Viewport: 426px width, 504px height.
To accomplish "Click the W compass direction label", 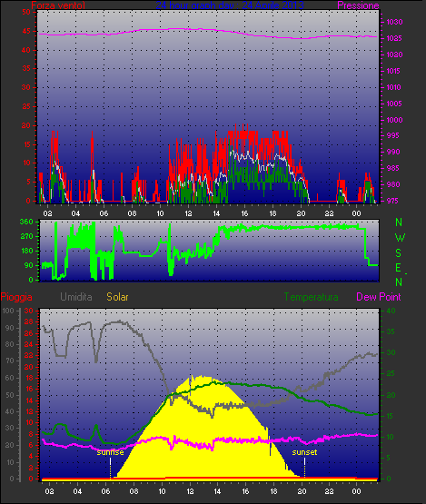I will [400, 238].
